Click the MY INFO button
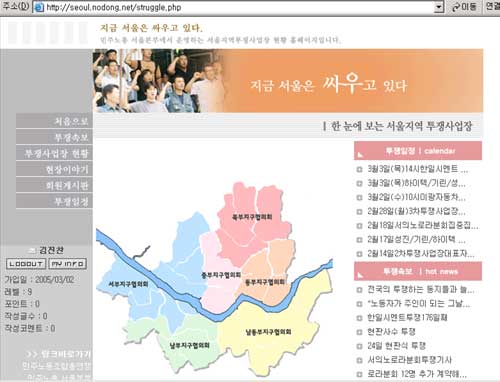The width and height of the screenshot is (500, 382). [x=68, y=264]
